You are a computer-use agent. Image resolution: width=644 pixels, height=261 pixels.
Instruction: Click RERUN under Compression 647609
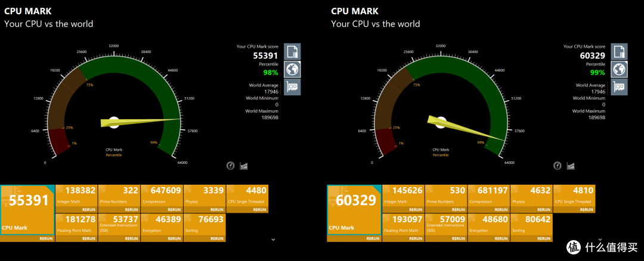pyautogui.click(x=174, y=210)
